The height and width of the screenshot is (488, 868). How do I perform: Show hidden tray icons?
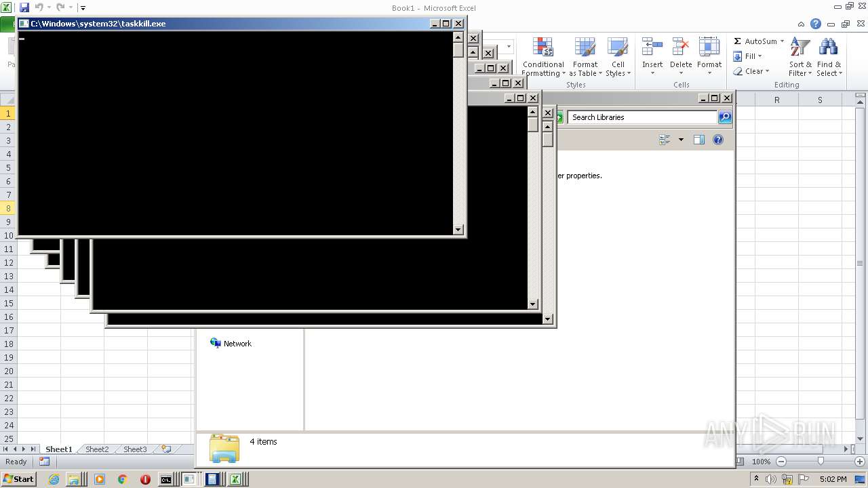pyautogui.click(x=756, y=479)
